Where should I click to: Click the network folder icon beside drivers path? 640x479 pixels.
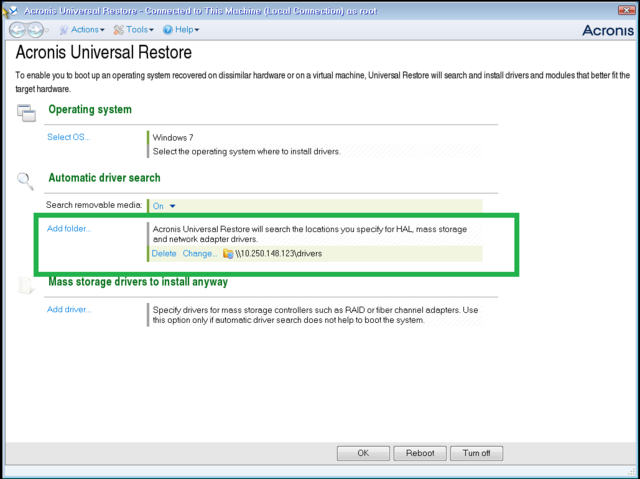(228, 254)
